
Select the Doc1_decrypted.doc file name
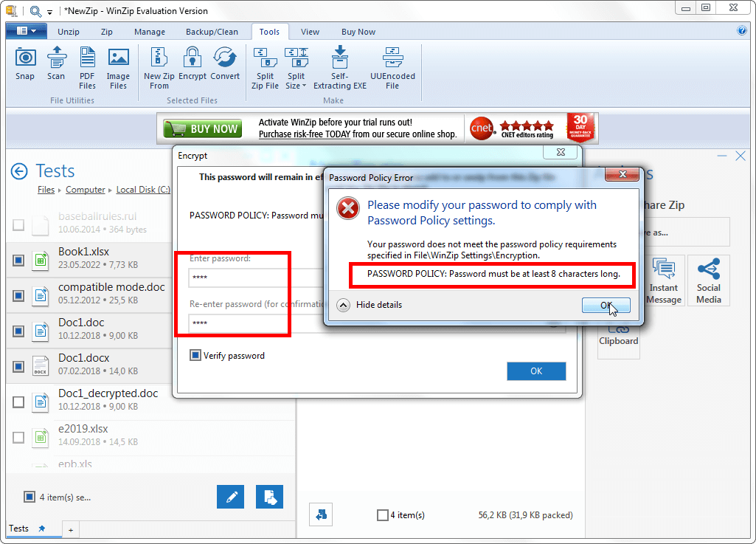point(108,393)
